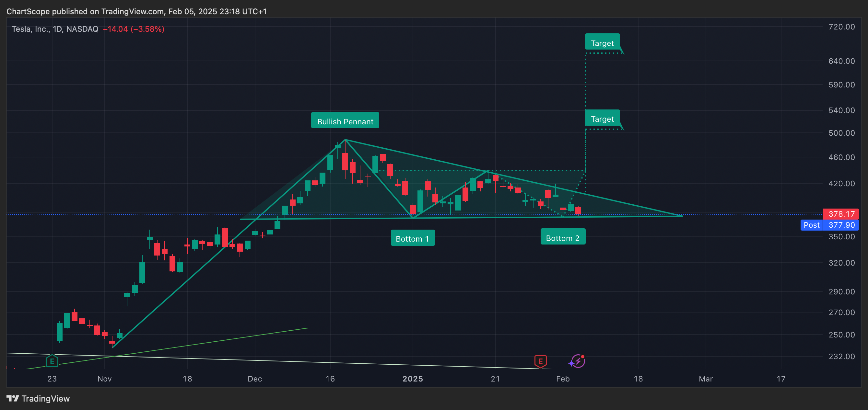868x410 pixels.
Task: Click the Feb date axis label
Action: pos(562,379)
